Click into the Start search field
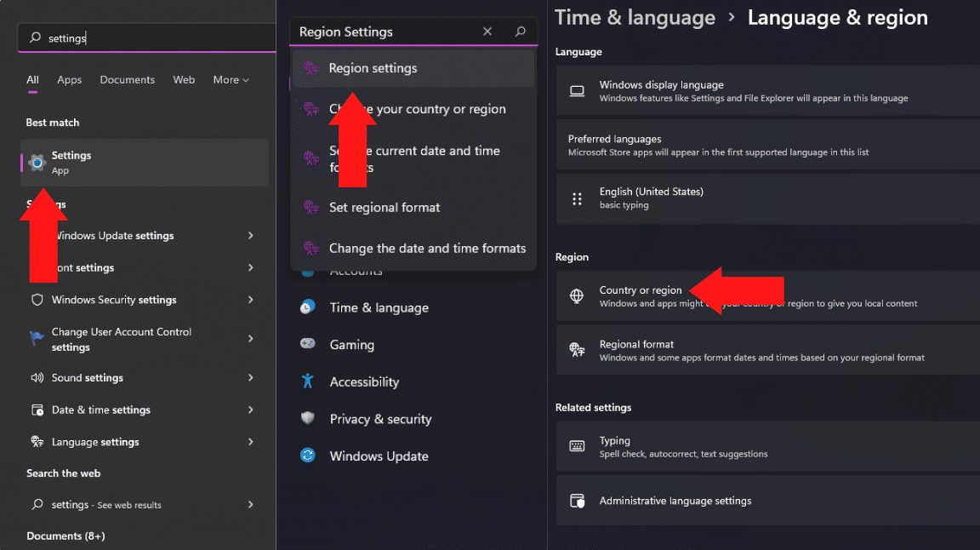 (147, 37)
